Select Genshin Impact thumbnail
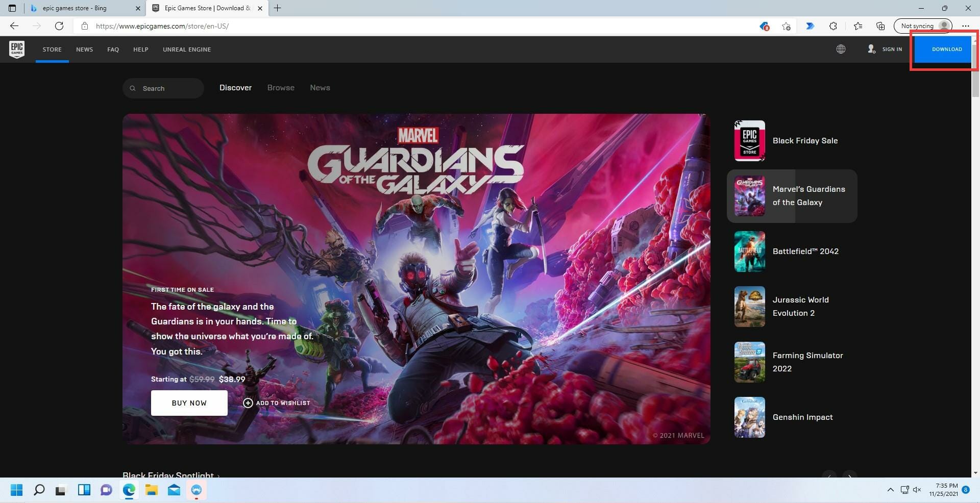 coord(749,417)
